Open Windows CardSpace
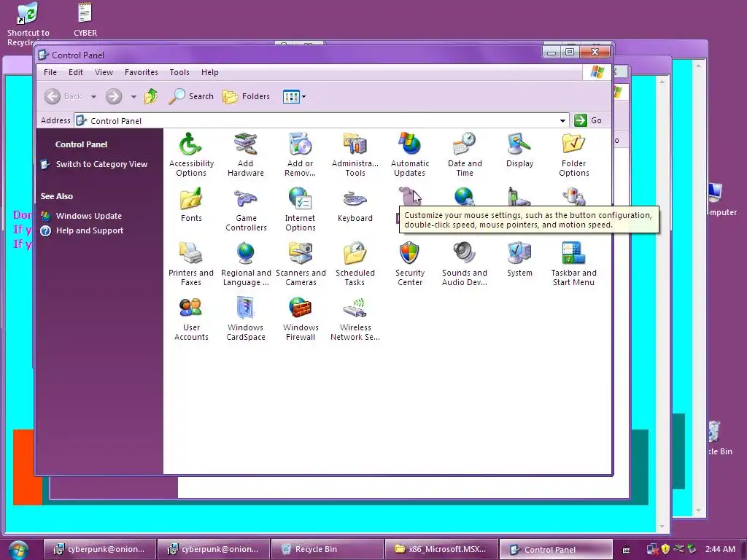The width and height of the screenshot is (747, 560). pyautogui.click(x=246, y=319)
